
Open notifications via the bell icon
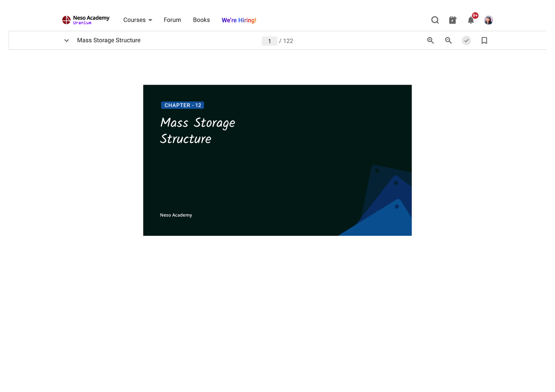471,20
